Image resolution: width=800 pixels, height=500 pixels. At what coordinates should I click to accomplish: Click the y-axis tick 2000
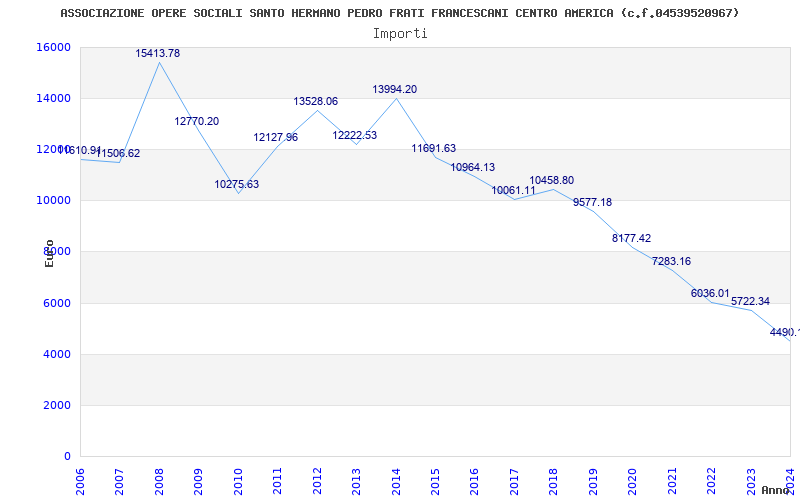point(57,406)
